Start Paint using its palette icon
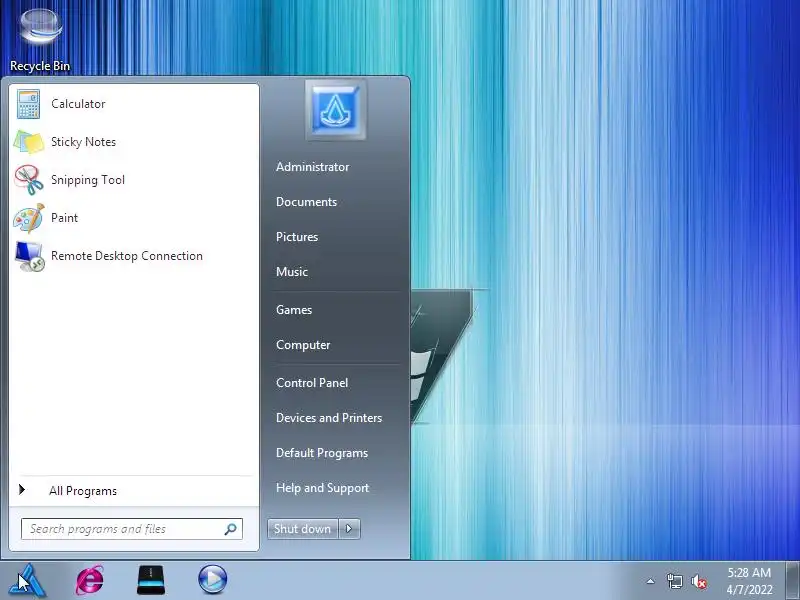 tap(29, 218)
